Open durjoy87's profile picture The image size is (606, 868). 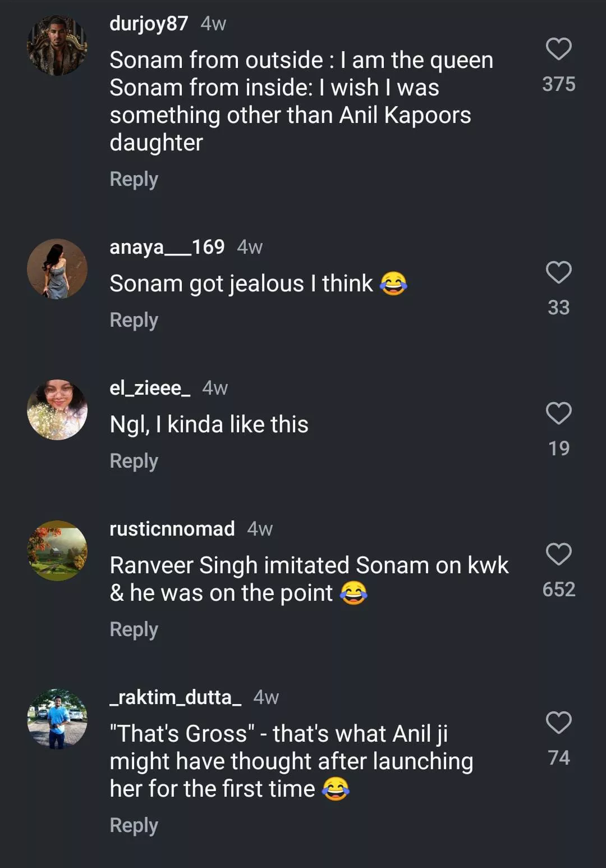click(x=57, y=45)
